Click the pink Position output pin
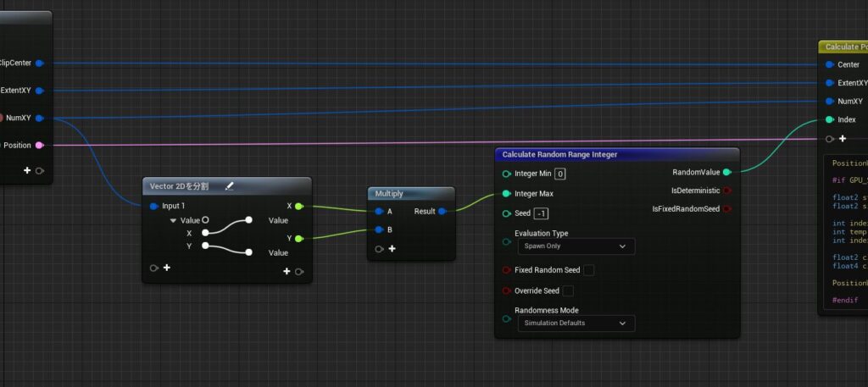 coord(39,145)
